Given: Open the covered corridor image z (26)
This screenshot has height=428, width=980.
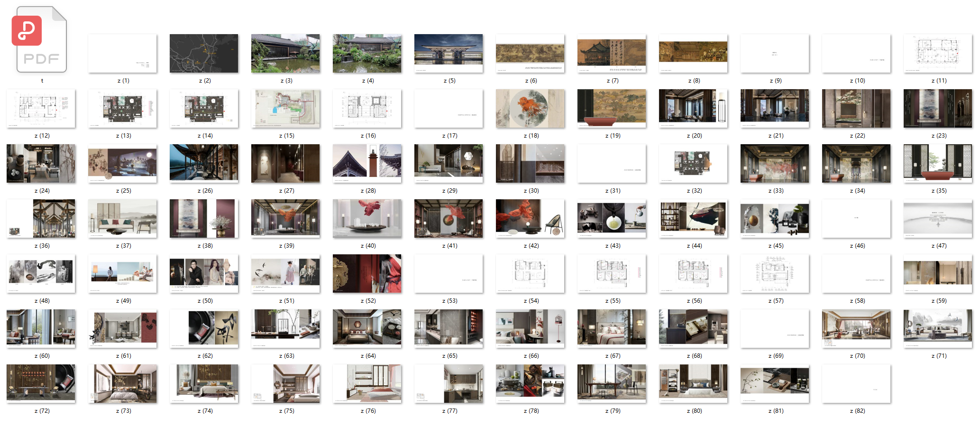Looking at the screenshot, I should click(204, 163).
